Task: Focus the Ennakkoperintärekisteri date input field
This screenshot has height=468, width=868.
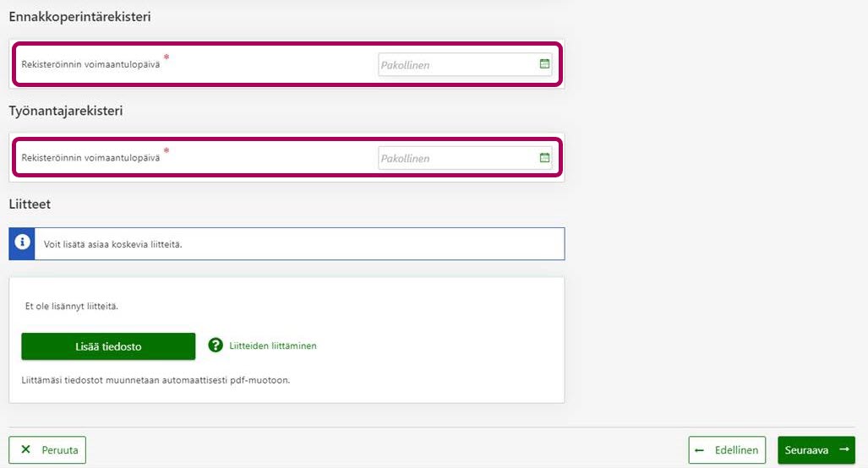Action: coord(456,65)
